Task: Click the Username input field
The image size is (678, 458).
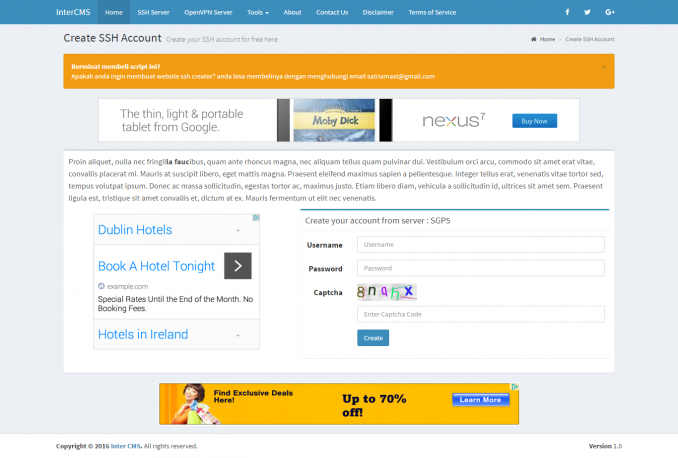Action: pyautogui.click(x=480, y=244)
